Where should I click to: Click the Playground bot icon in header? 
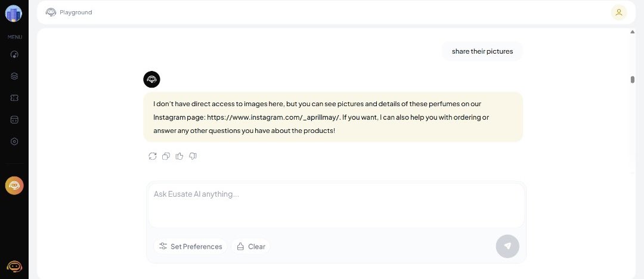tap(51, 13)
